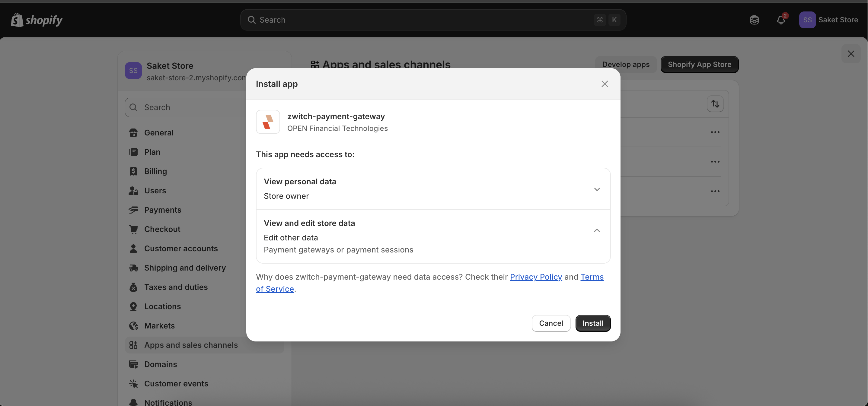Screen dimensions: 868x406
Task: Click the Sidekick assistant icon in the top bar
Action: [x=754, y=20]
